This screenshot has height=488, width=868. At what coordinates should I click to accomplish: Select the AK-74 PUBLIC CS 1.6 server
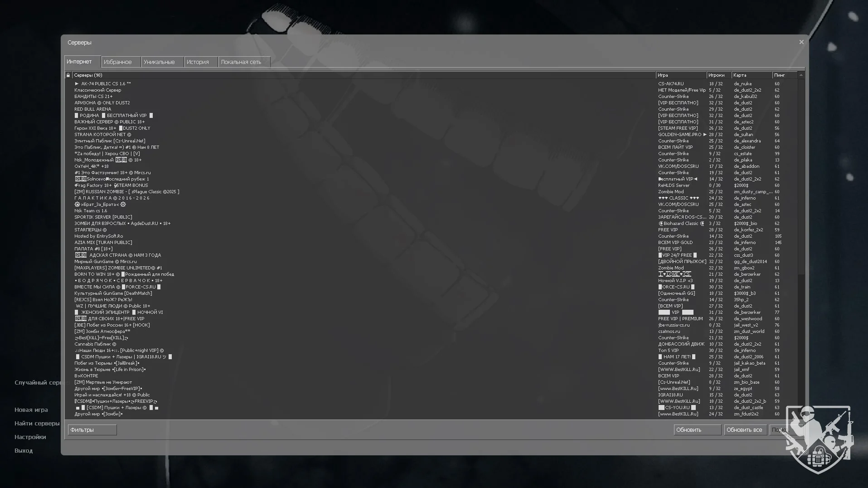106,84
